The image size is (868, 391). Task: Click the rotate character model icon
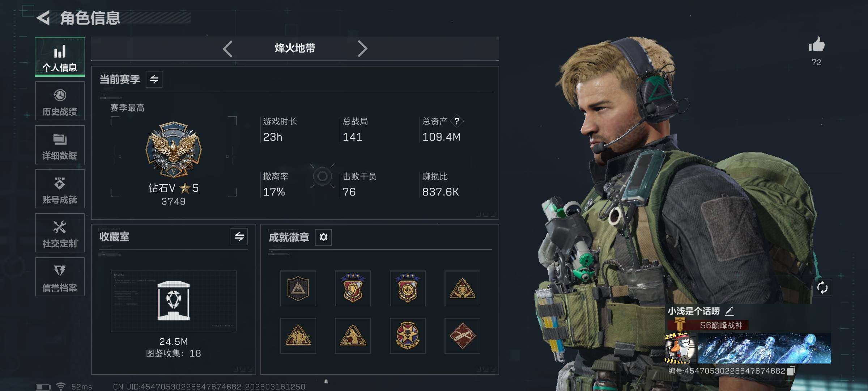pyautogui.click(x=822, y=288)
